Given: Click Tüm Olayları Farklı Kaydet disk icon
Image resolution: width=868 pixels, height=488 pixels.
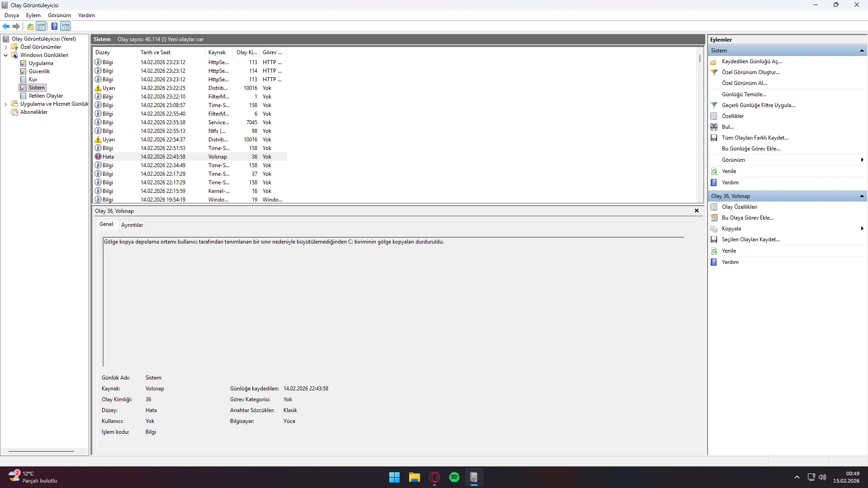Looking at the screenshot, I should 714,138.
